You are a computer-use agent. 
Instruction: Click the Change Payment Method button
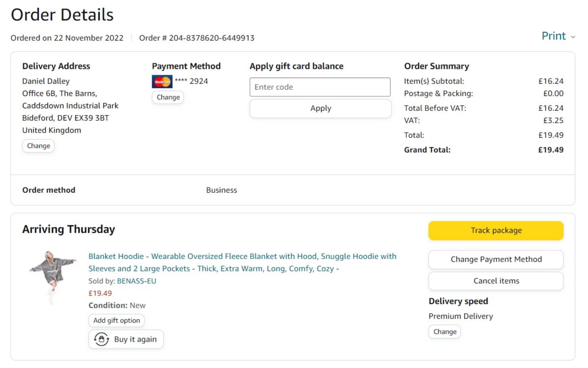coord(496,260)
